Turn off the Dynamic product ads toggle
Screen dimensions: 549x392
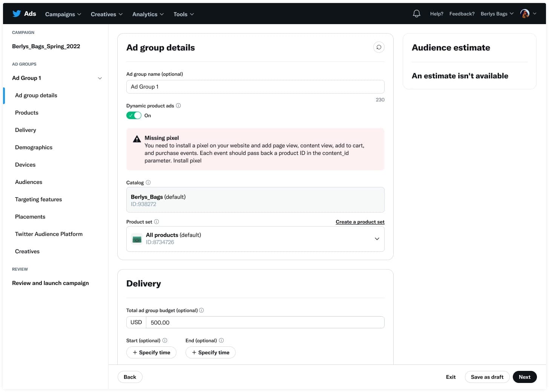134,115
